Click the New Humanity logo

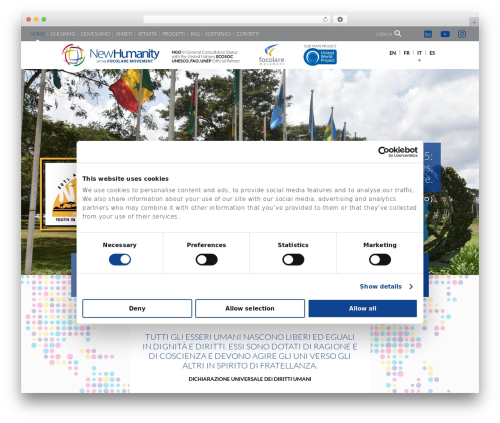coord(111,55)
